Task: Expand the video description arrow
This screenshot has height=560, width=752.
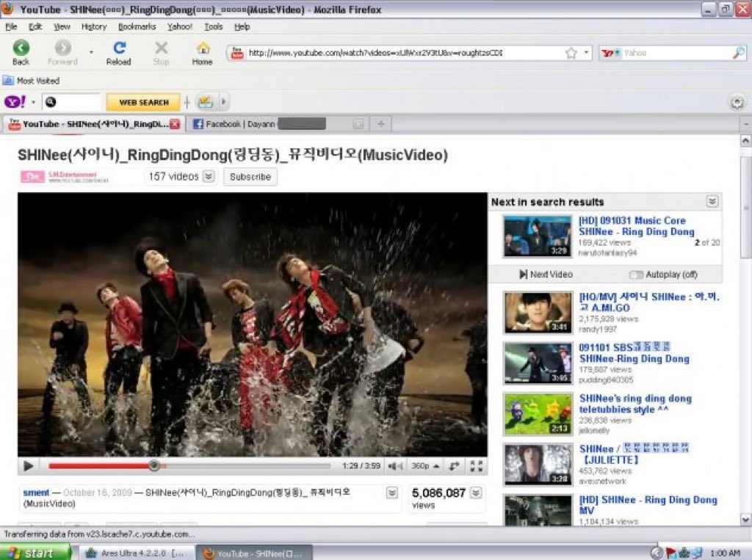Action: [392, 493]
